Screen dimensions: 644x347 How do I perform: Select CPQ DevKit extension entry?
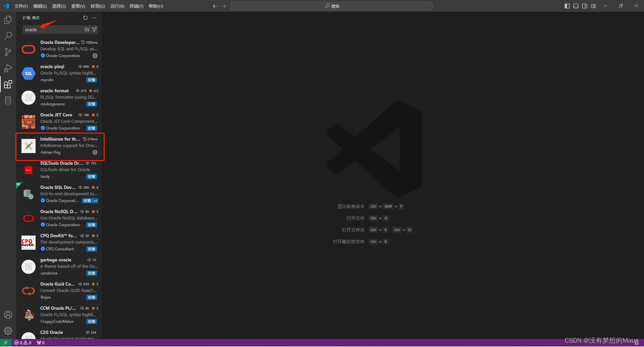coord(59,242)
